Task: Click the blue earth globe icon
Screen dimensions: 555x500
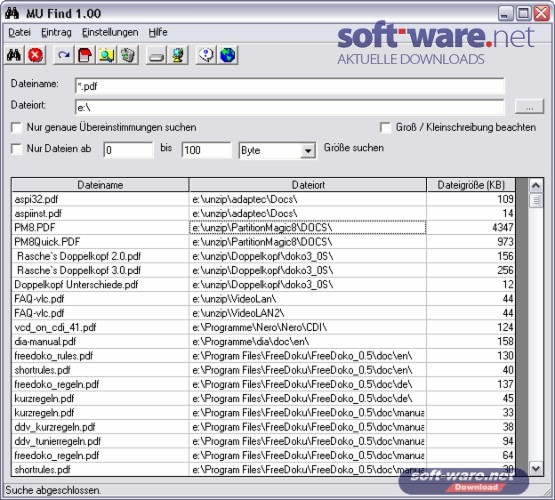Action: pos(227,55)
